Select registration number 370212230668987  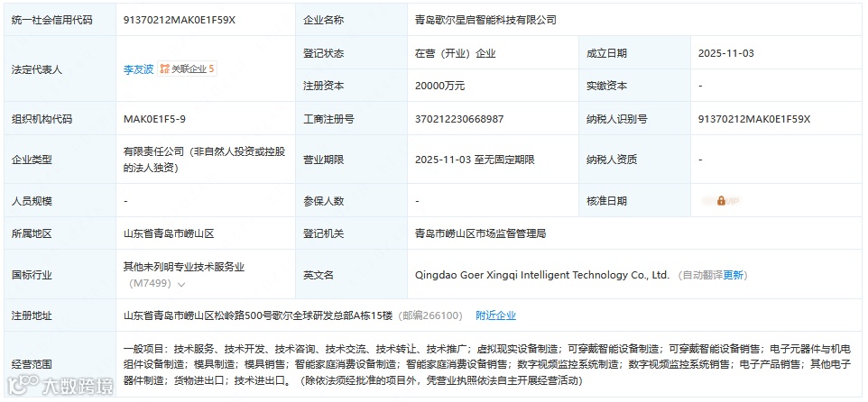[x=459, y=119]
